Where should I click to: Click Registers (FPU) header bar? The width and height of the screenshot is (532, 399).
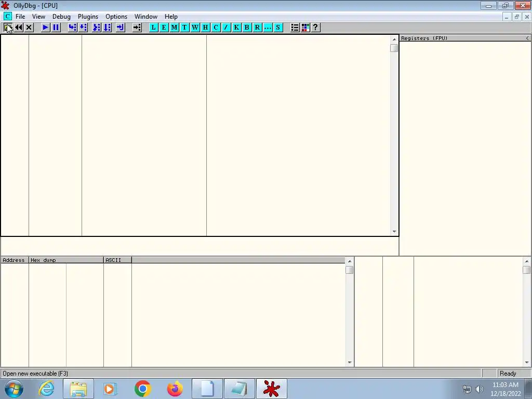click(x=465, y=38)
